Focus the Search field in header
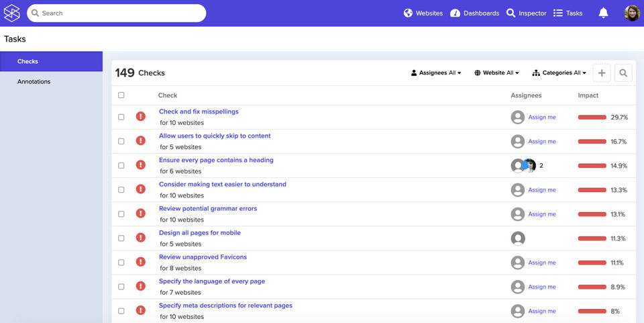 116,13
